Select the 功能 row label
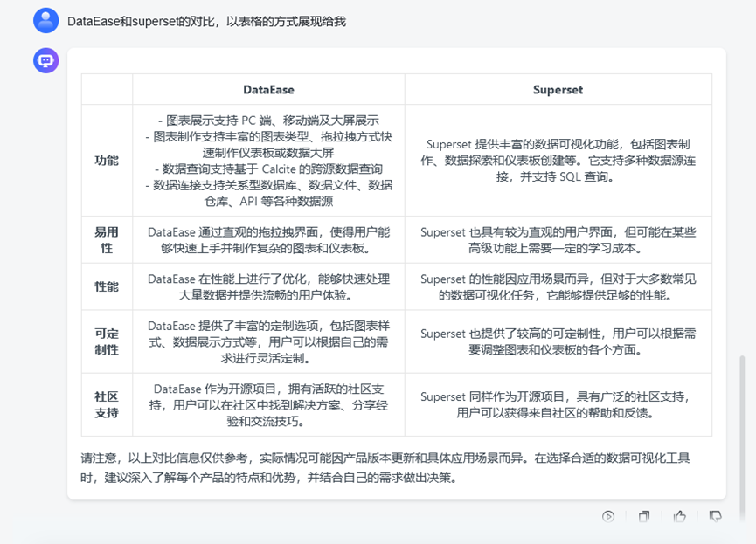Viewport: 756px width, 544px height. 107,161
